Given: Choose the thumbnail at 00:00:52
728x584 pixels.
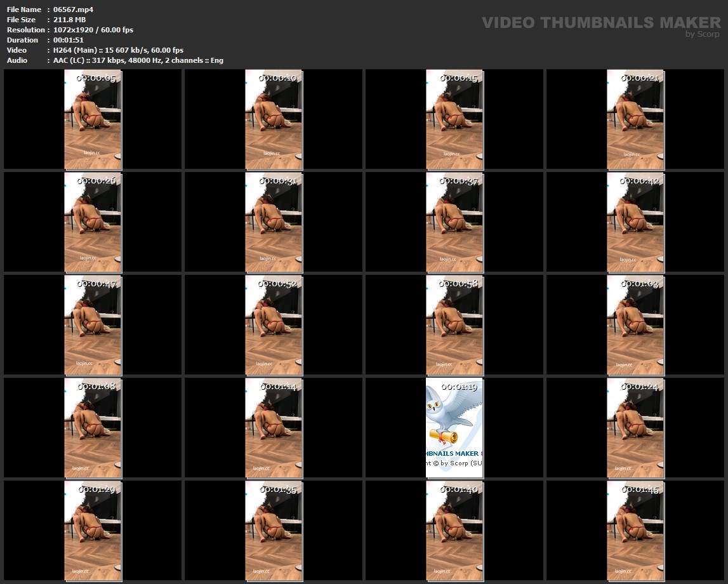Looking at the screenshot, I should pyautogui.click(x=274, y=325).
